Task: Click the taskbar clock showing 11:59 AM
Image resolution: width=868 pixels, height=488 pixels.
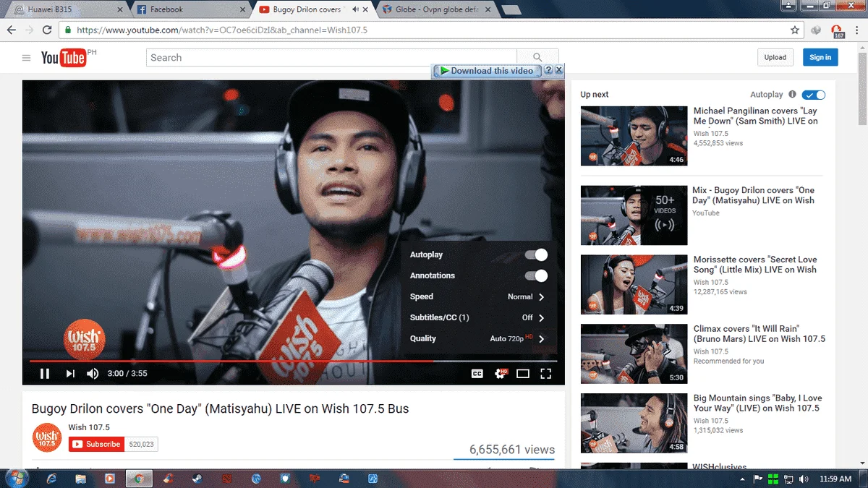Action: (x=836, y=479)
